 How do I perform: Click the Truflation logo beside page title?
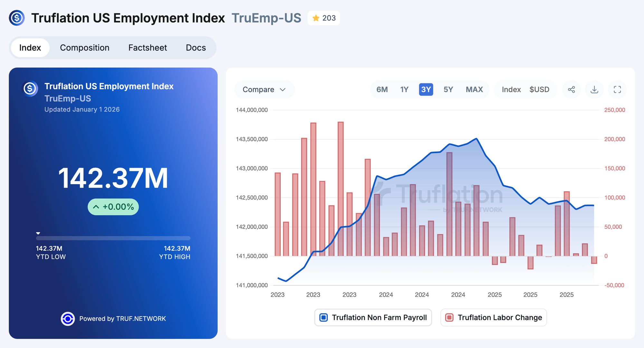tap(17, 18)
